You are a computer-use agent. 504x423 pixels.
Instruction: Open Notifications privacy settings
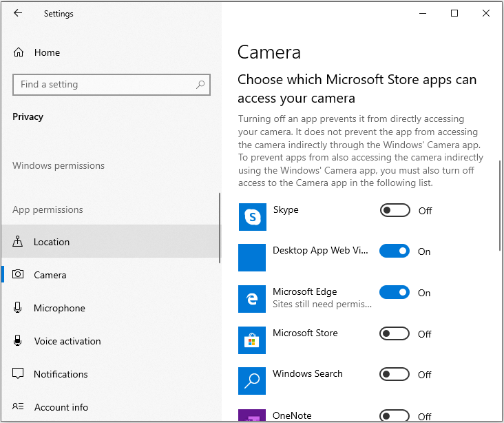click(111, 374)
